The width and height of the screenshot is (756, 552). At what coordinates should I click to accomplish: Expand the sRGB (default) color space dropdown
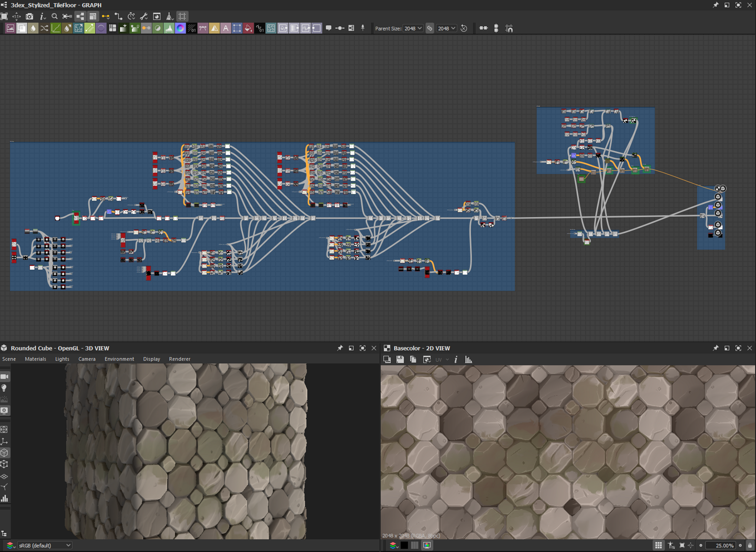click(45, 546)
